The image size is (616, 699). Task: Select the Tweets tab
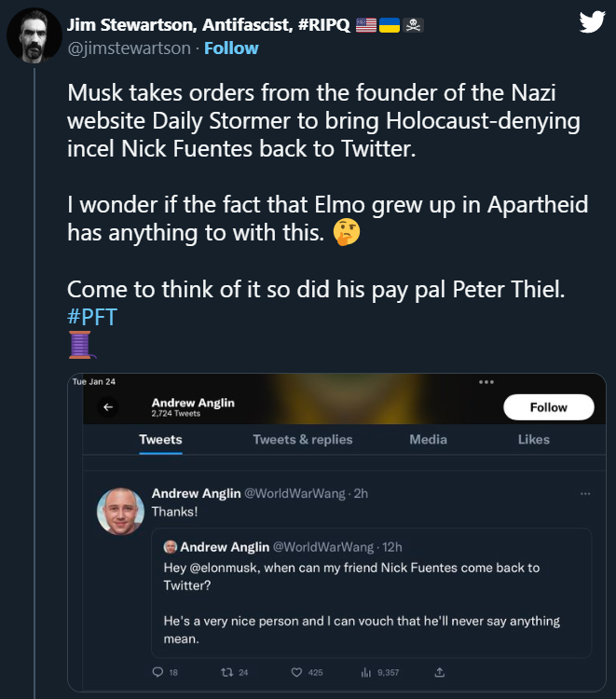[x=160, y=440]
